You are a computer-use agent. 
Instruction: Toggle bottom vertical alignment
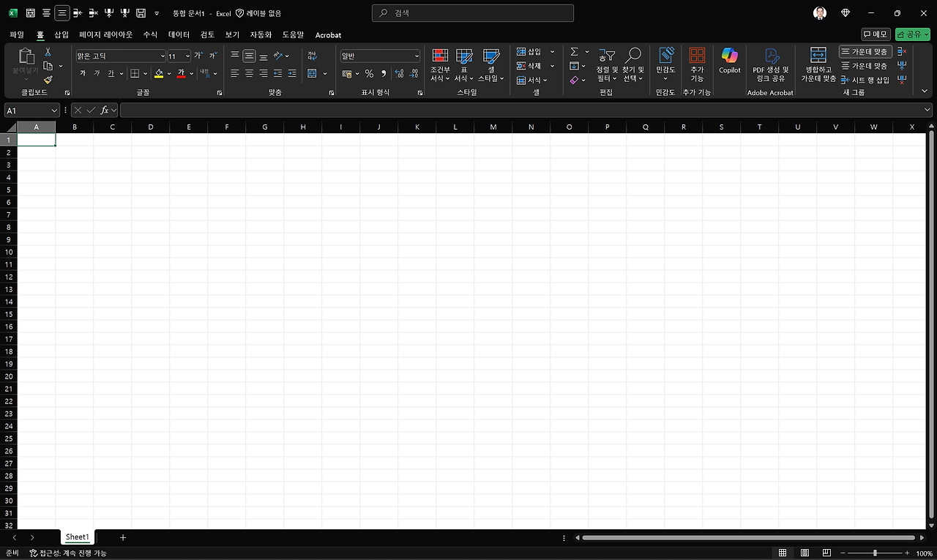pyautogui.click(x=264, y=56)
